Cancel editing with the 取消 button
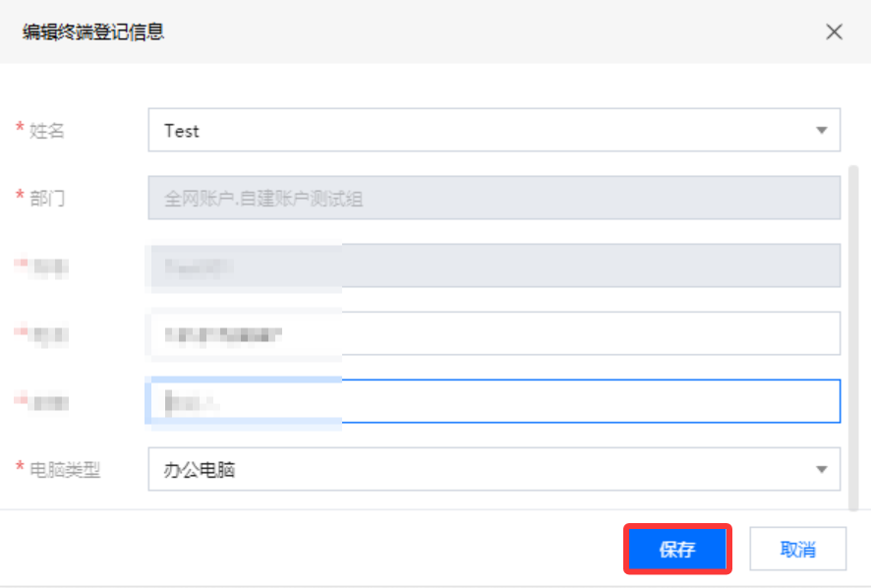The image size is (871, 588). (x=797, y=549)
